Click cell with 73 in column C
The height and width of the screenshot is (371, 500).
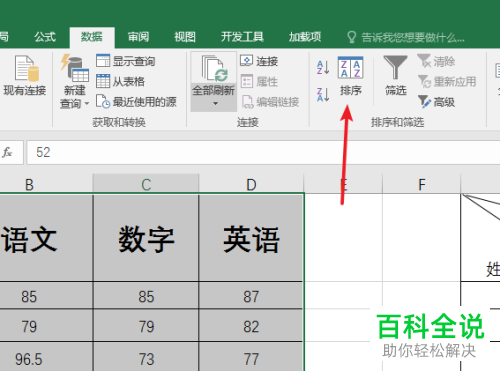[146, 358]
